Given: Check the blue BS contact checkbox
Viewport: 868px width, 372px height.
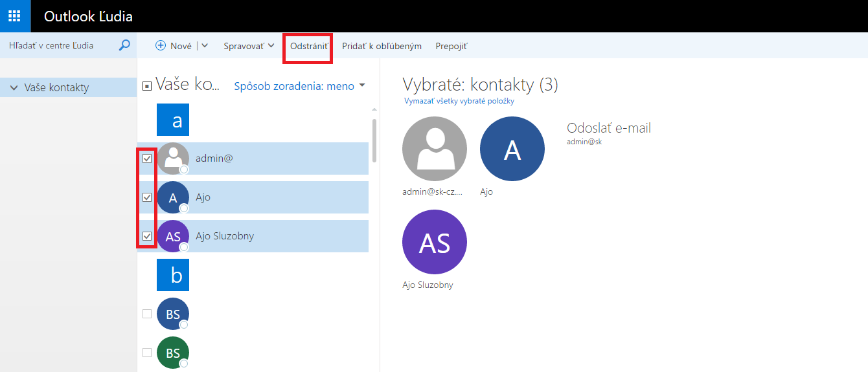Looking at the screenshot, I should click(x=147, y=314).
